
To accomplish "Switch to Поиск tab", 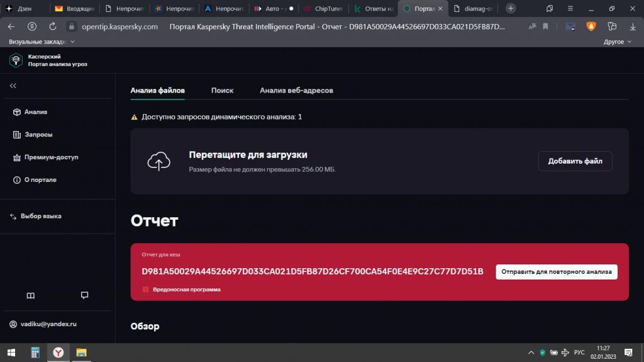I will click(222, 90).
